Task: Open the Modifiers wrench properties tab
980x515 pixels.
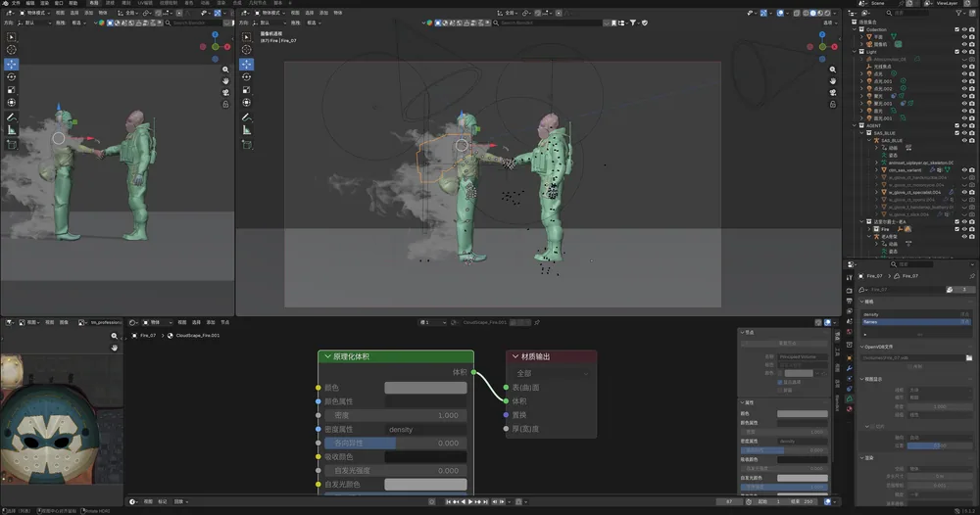Action: click(850, 368)
